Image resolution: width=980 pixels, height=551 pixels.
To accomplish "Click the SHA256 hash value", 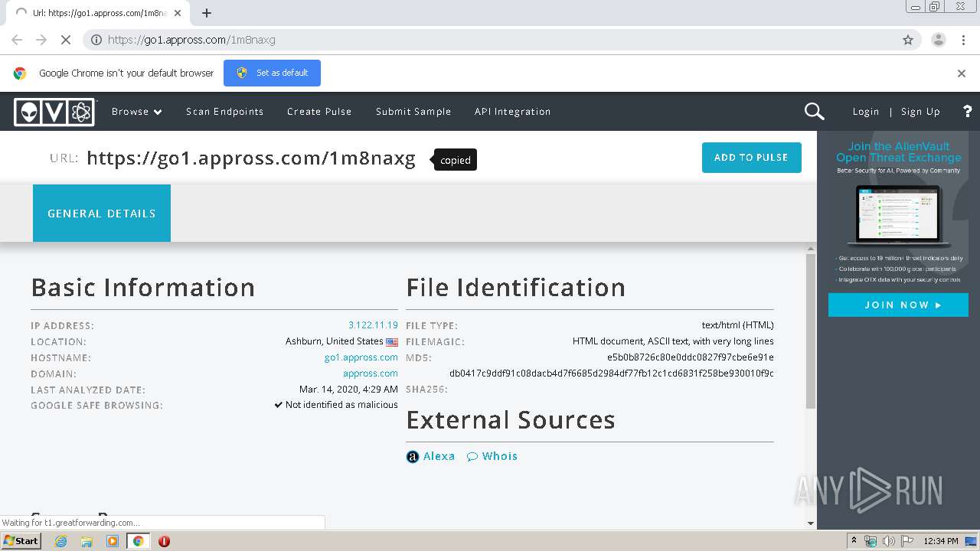I will pyautogui.click(x=611, y=373).
